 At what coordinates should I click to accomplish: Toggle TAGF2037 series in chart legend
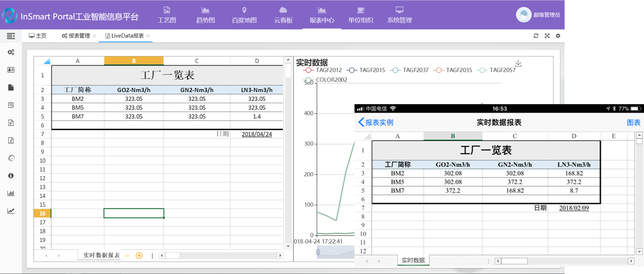(409, 70)
